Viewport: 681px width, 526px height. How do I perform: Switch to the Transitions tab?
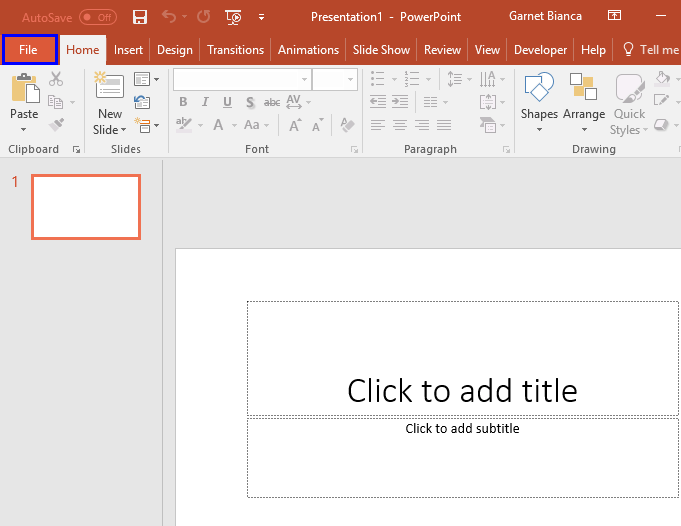235,50
